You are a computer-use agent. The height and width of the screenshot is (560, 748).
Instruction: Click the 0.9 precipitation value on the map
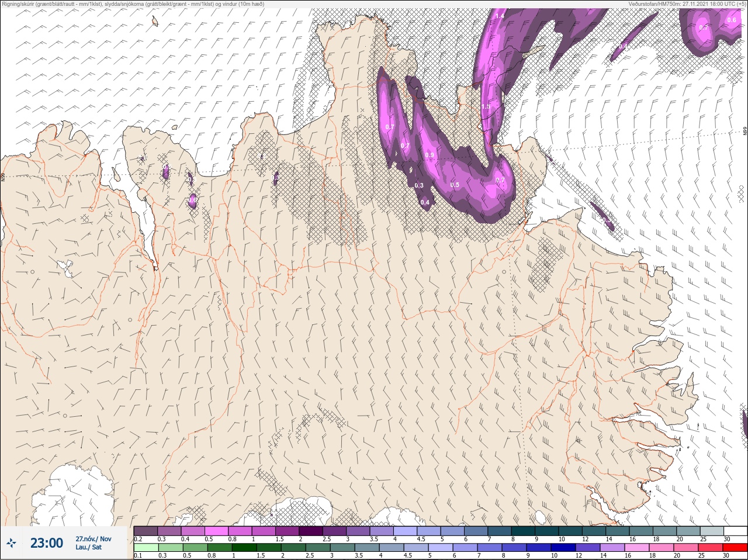[x=430, y=155]
